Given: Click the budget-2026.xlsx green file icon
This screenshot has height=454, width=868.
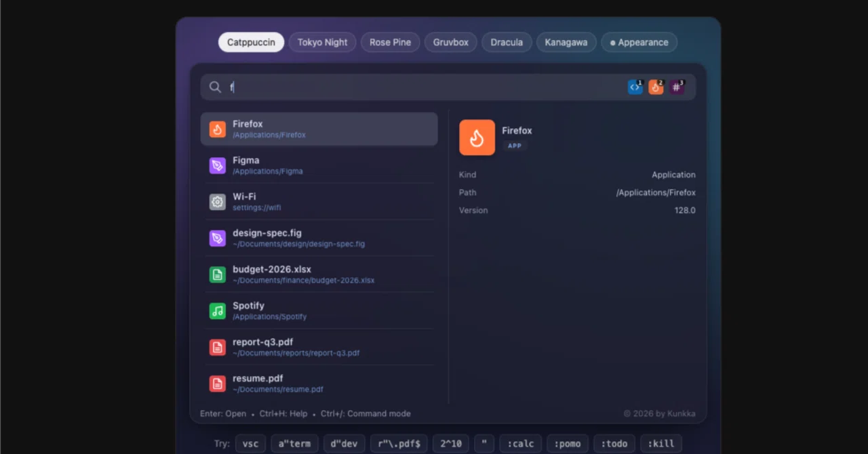Looking at the screenshot, I should [x=217, y=274].
